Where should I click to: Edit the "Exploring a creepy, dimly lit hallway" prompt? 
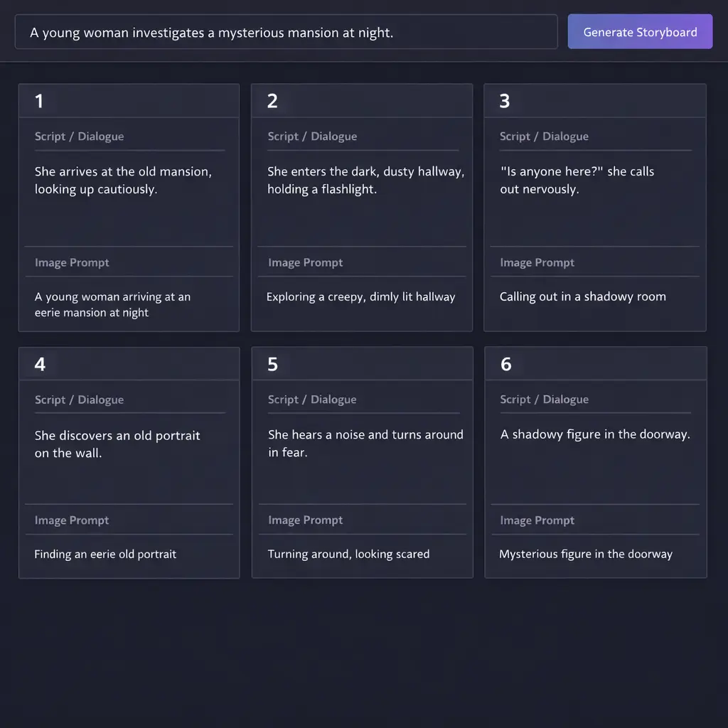click(360, 297)
